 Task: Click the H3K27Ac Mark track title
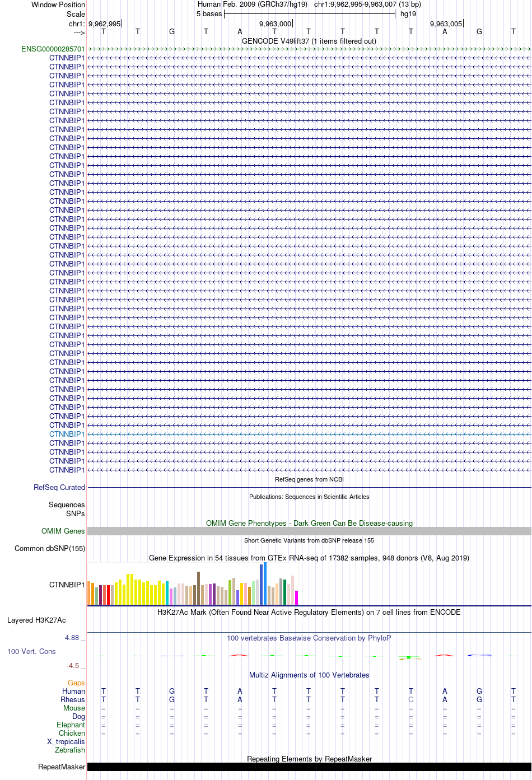click(309, 612)
